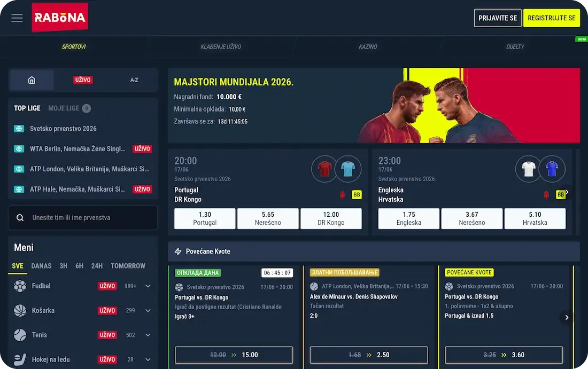The width and height of the screenshot is (588, 369).
Task: Open the Sportovi tab
Action: click(x=74, y=47)
